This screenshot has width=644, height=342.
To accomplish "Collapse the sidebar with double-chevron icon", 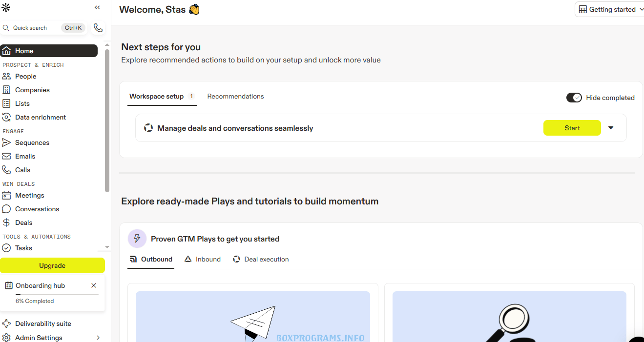I will pyautogui.click(x=97, y=7).
